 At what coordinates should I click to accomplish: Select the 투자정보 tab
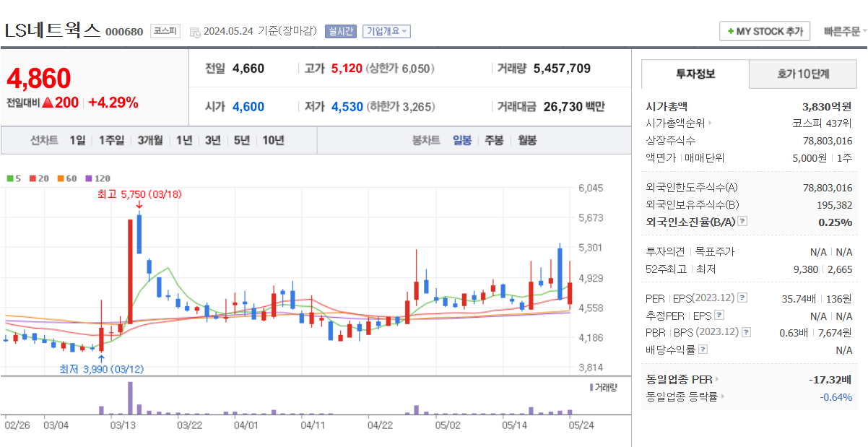[x=697, y=74]
